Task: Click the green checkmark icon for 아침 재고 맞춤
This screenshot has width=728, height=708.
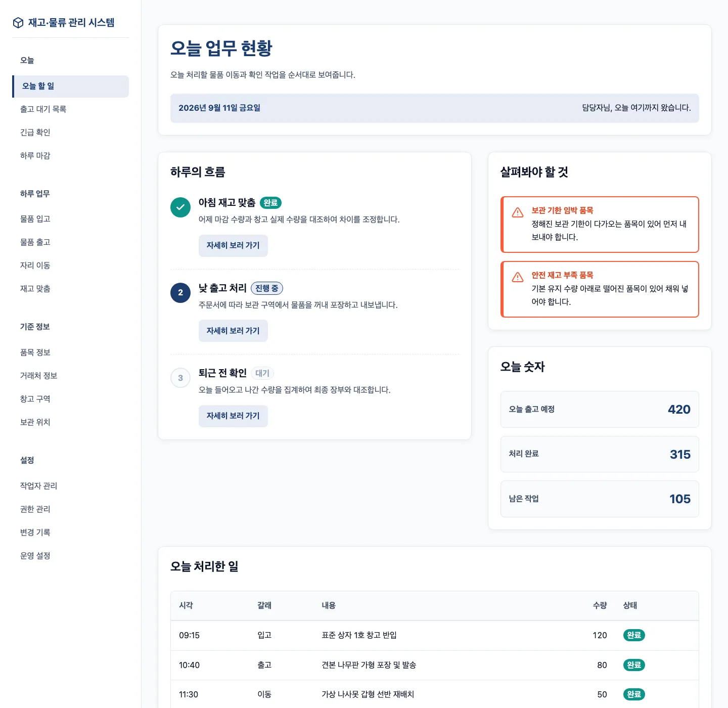Action: click(x=180, y=207)
